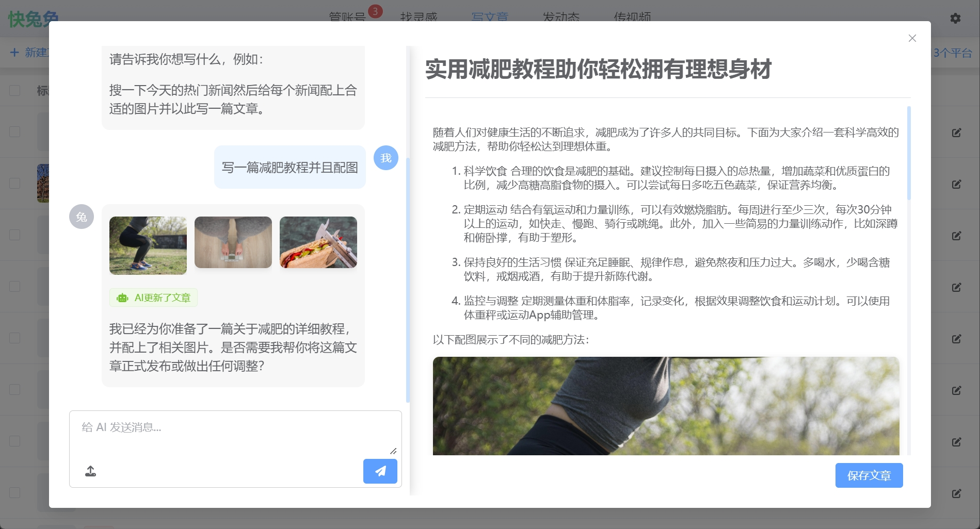Open the sandwich with caliper thumbnail

click(318, 242)
